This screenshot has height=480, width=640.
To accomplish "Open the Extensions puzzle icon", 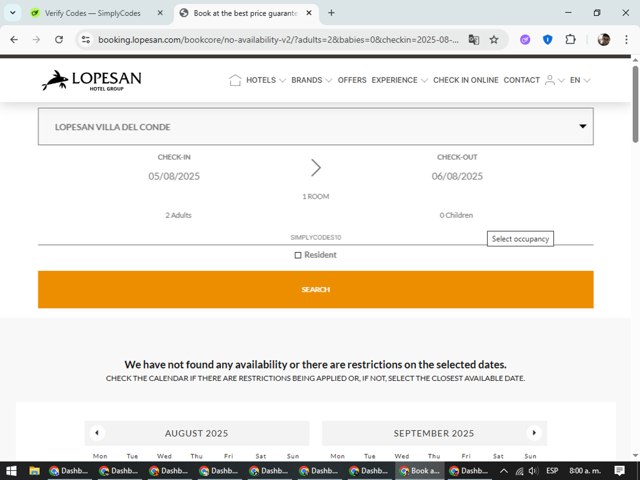I will (570, 40).
